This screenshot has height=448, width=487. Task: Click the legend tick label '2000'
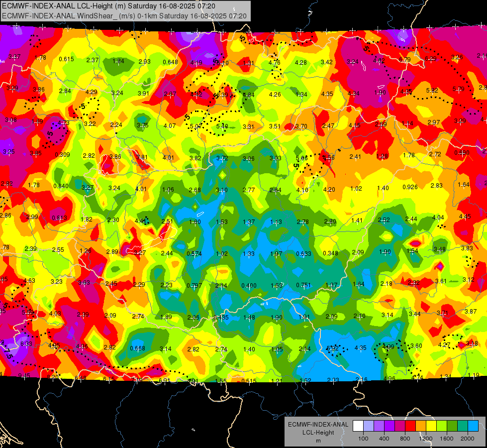tap(467, 439)
